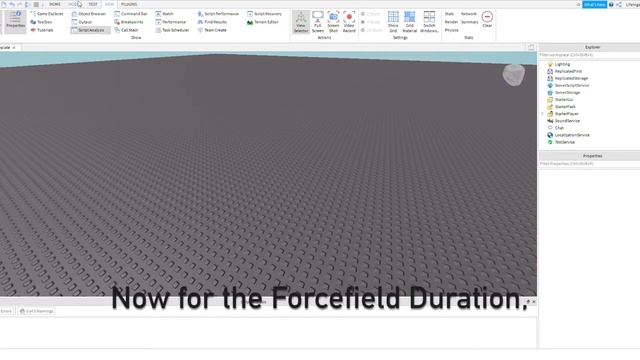
Task: Select SoundService in the Explorer
Action: (x=567, y=121)
